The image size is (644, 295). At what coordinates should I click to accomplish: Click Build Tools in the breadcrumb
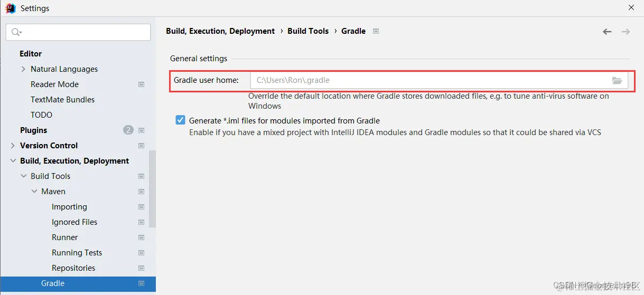click(x=308, y=31)
